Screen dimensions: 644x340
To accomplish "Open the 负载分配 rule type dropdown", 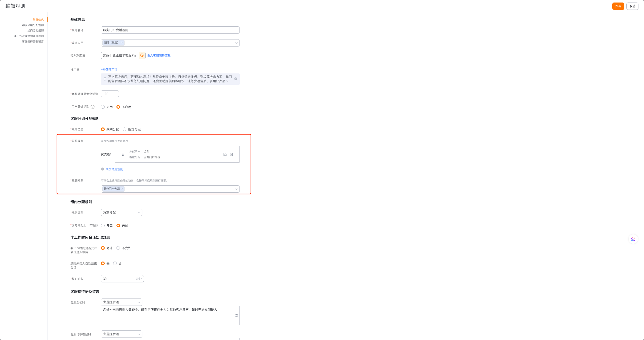I will pos(122,212).
